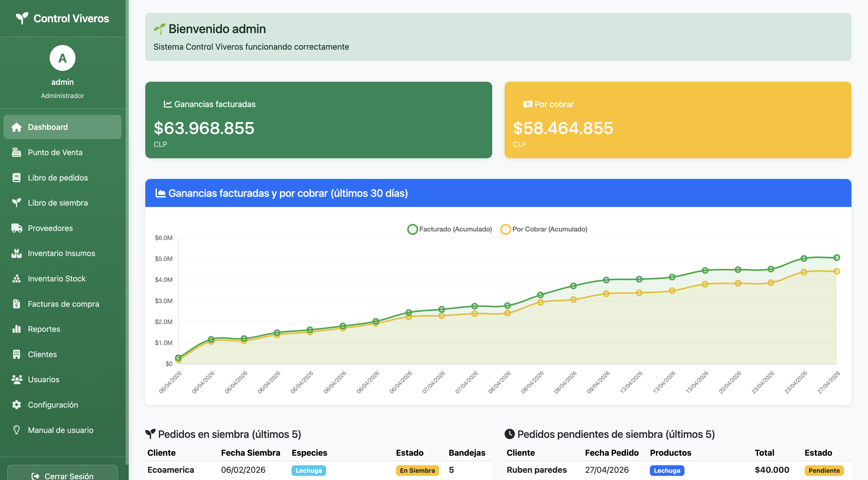The height and width of the screenshot is (480, 868).
Task: Open the Reportes section
Action: click(x=62, y=329)
